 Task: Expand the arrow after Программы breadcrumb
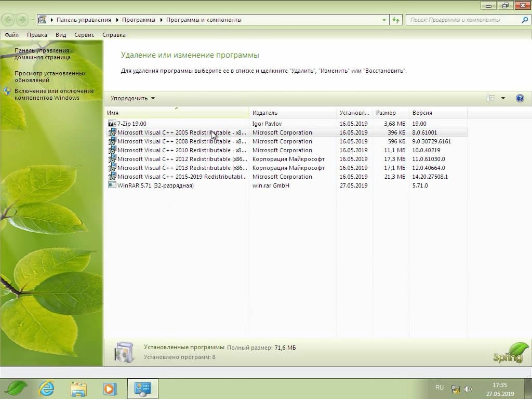[x=161, y=20]
